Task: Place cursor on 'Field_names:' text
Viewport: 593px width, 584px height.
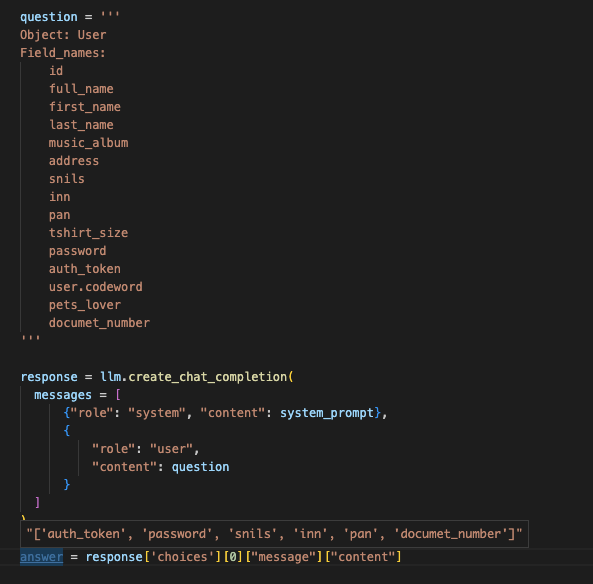Action: (63, 53)
